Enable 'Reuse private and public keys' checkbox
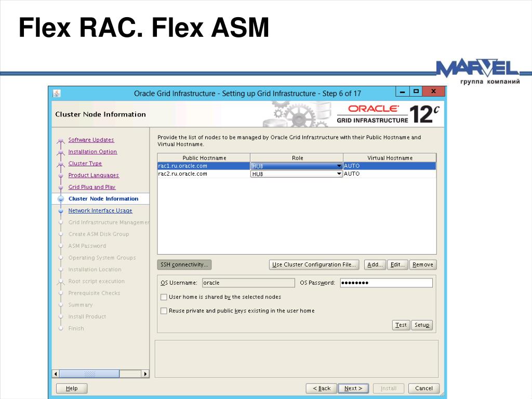The height and width of the screenshot is (399, 532). (164, 311)
